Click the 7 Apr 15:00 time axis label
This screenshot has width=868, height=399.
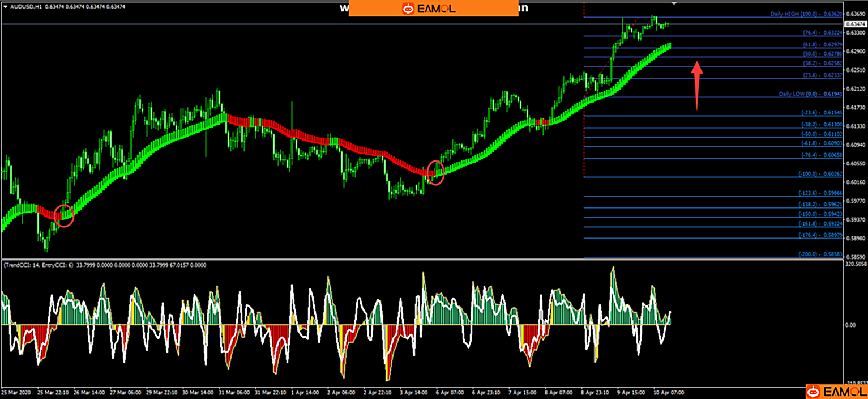524,392
